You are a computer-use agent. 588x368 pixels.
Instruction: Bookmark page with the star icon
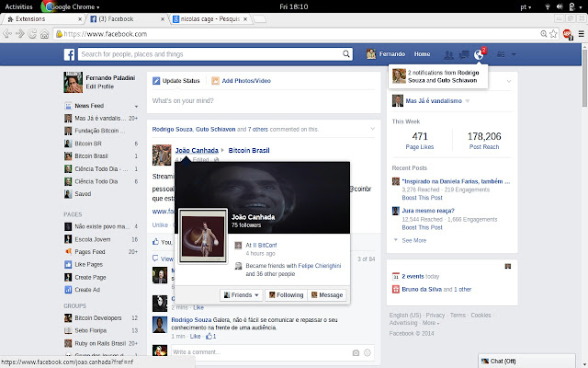point(553,34)
